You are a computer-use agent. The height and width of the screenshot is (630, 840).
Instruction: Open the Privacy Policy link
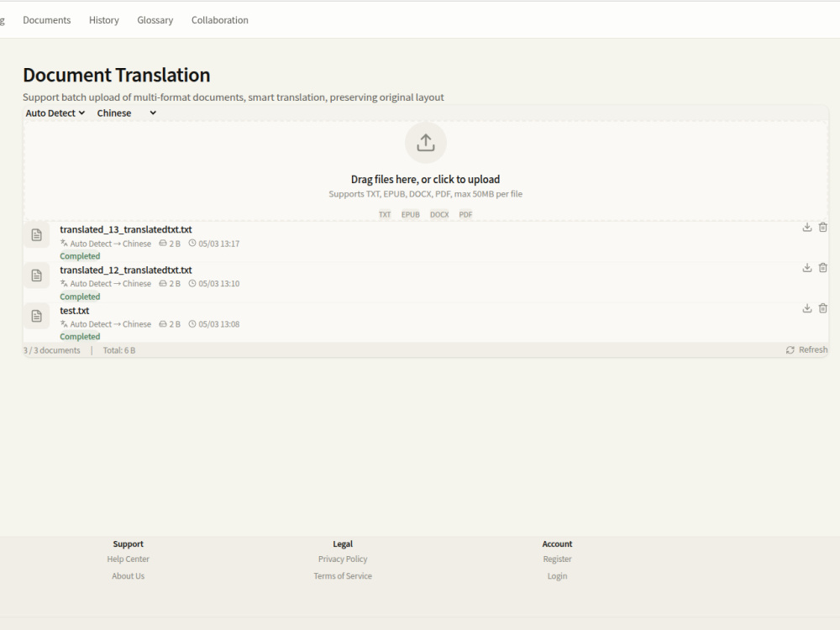coord(343,559)
